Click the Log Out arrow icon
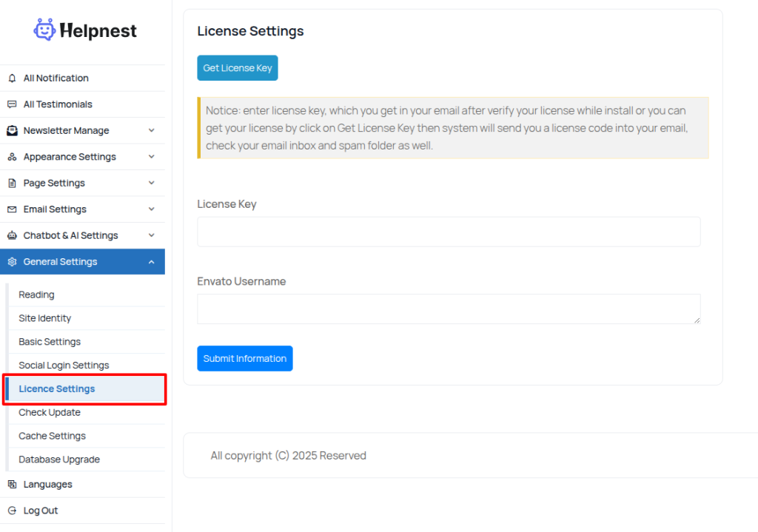Image resolution: width=758 pixels, height=532 pixels. pos(12,511)
